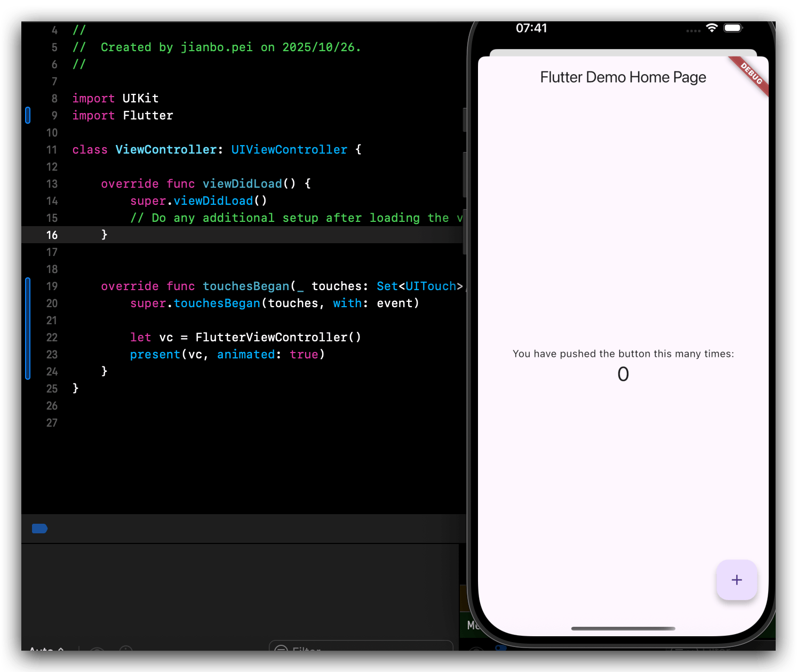Click the battery icon in simulator status bar
797x672 pixels.
tap(733, 28)
